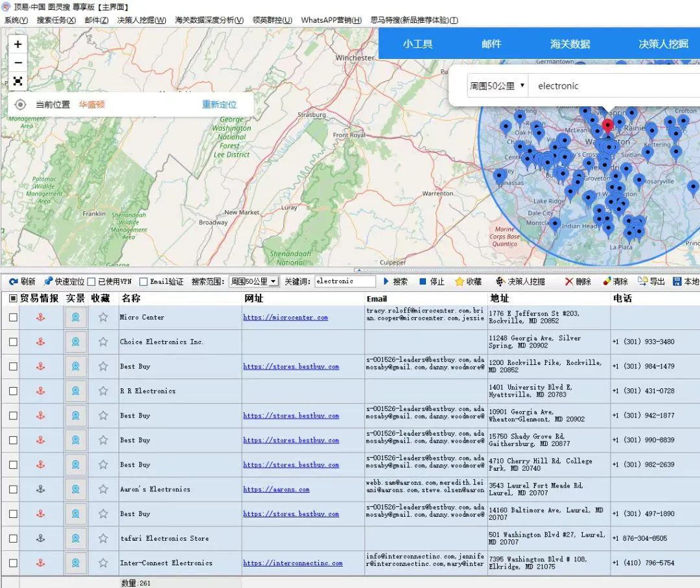The image size is (700, 588).
Task: Stop search with the 停止 button
Action: click(432, 281)
